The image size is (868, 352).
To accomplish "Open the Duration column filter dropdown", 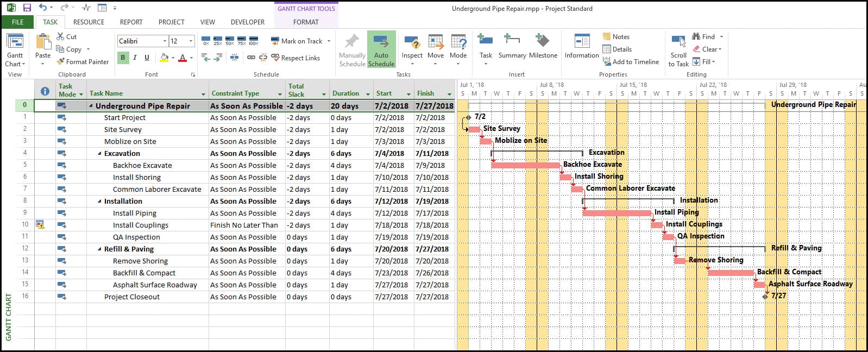I will pos(368,95).
